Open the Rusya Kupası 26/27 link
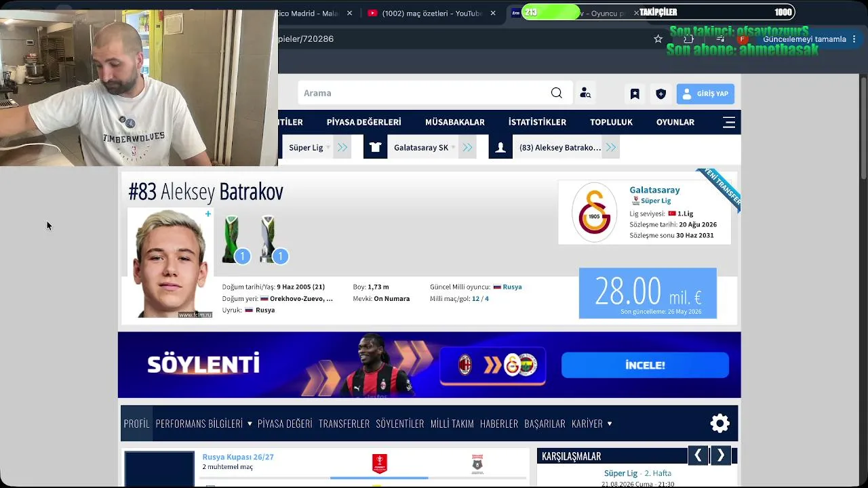Screen dimensions: 868x488 [x=238, y=457]
